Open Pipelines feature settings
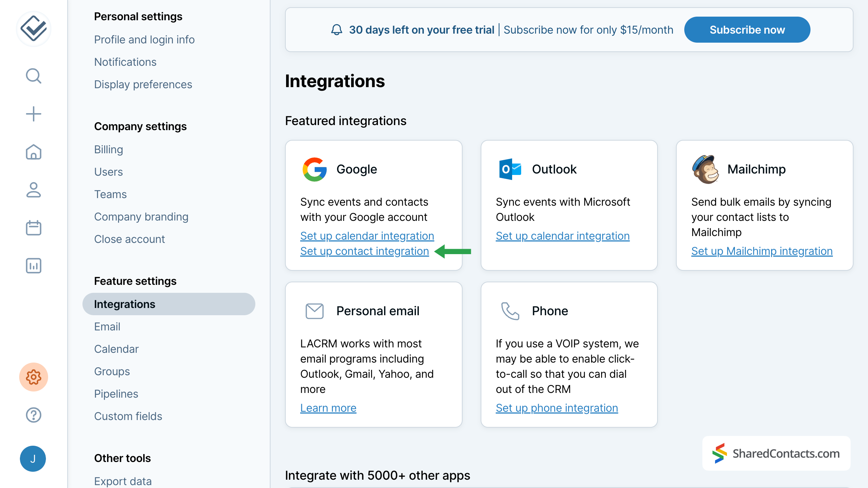Image resolution: width=868 pixels, height=488 pixels. pos(116,394)
